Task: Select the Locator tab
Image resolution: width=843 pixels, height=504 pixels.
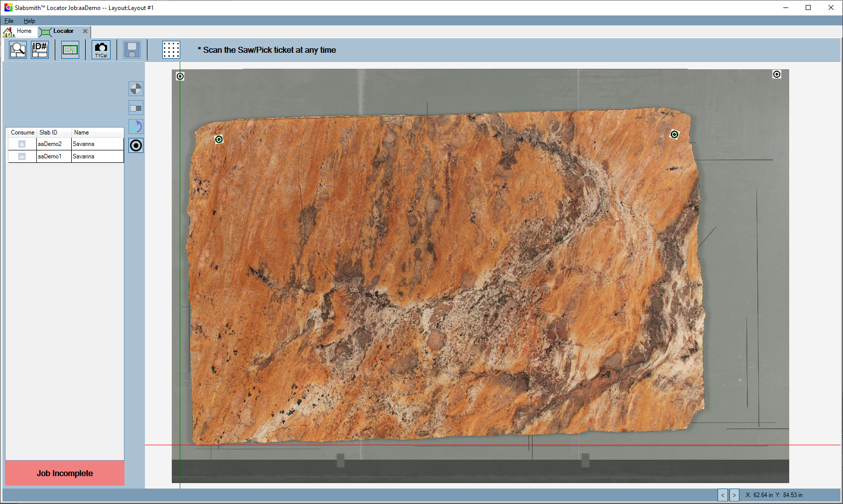Action: coord(63,31)
